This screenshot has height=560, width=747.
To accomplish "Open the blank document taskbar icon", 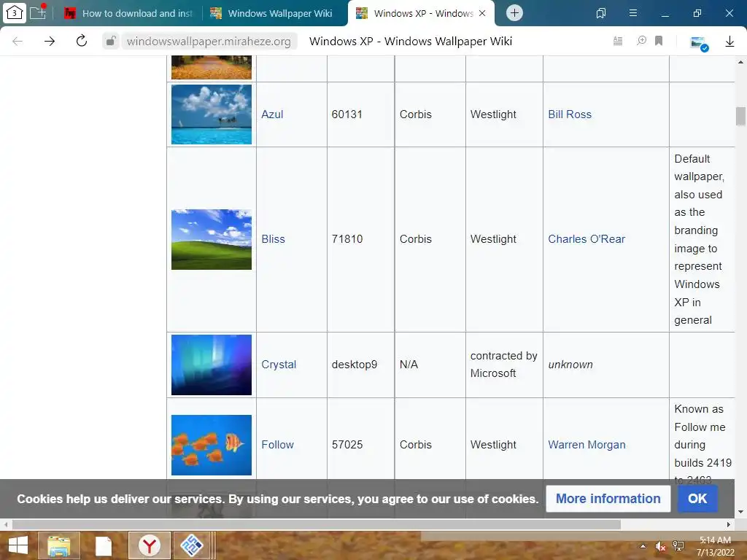I will coord(103,546).
